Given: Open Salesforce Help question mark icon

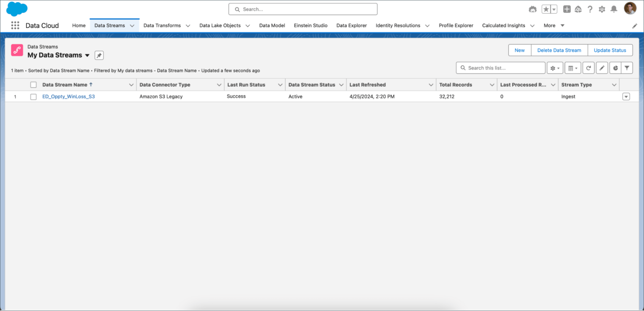Looking at the screenshot, I should [590, 9].
